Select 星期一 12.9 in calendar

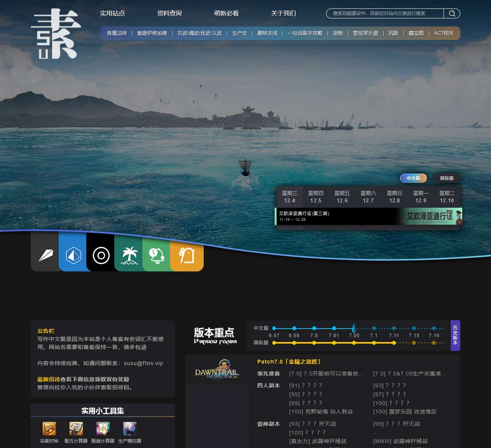pos(421,197)
